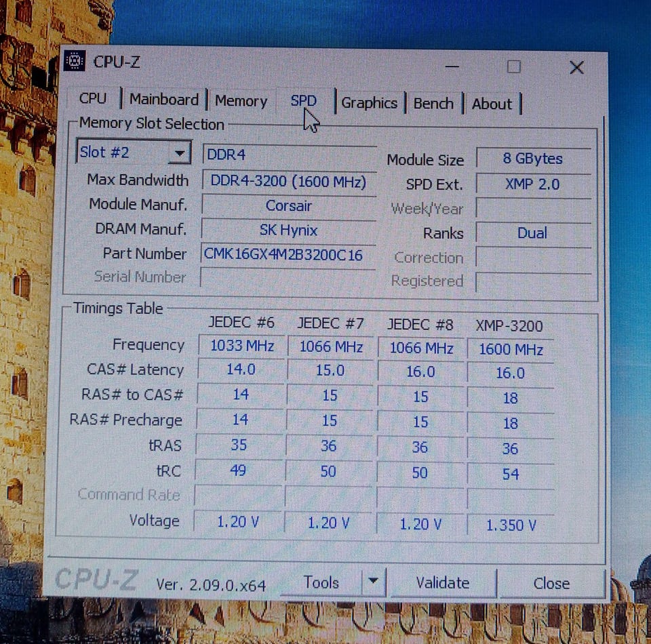Close CPU-Z with the X button

coord(576,68)
